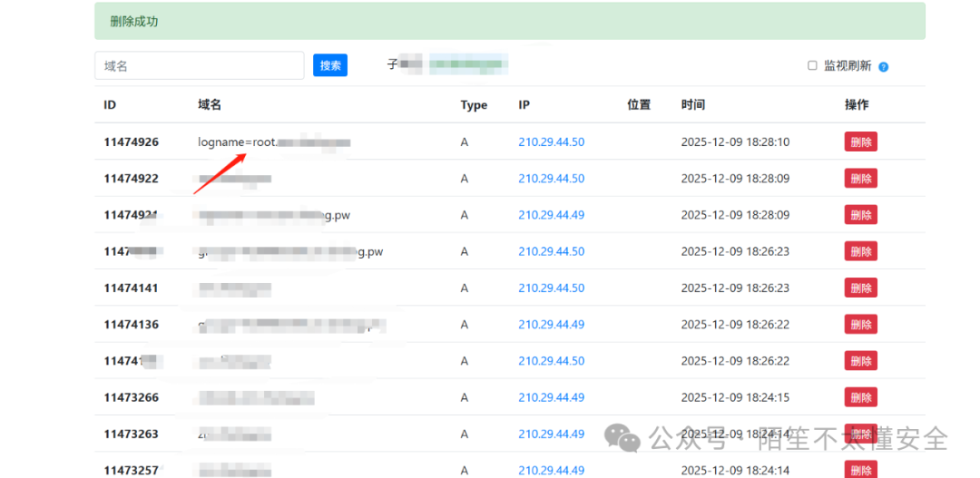Screen dimensions: 980x478
Task: Delete record with ID 11474141
Action: [860, 288]
